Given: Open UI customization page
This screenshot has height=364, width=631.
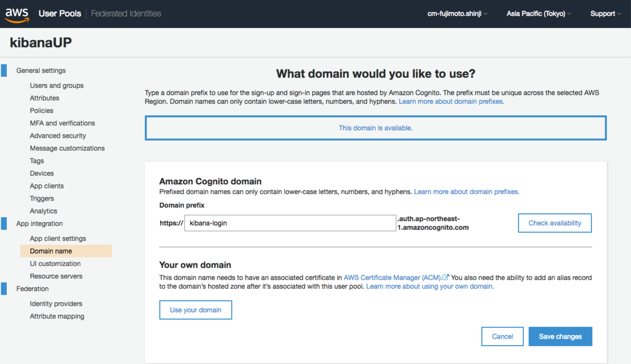Looking at the screenshot, I should (55, 264).
